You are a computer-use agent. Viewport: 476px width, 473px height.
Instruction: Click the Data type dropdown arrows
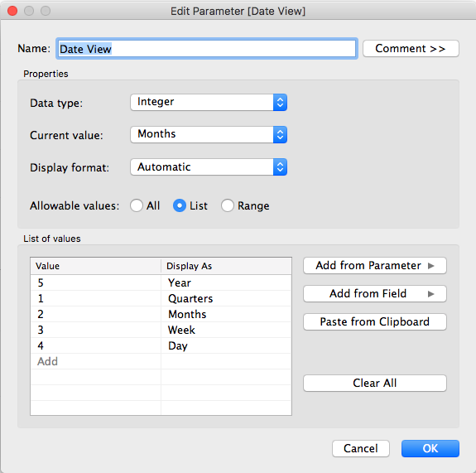click(280, 103)
